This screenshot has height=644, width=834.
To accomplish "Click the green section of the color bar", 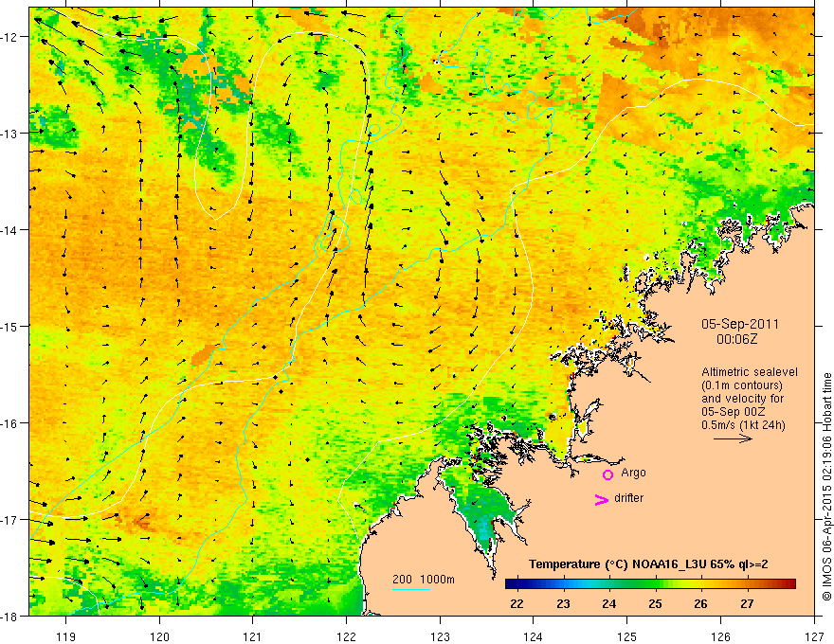I will pyautogui.click(x=638, y=584).
